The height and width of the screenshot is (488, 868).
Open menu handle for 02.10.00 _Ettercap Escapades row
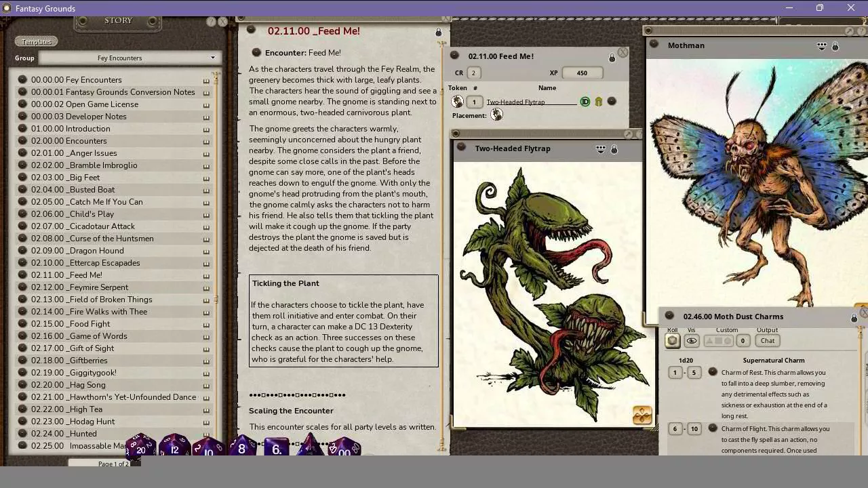[x=206, y=263]
